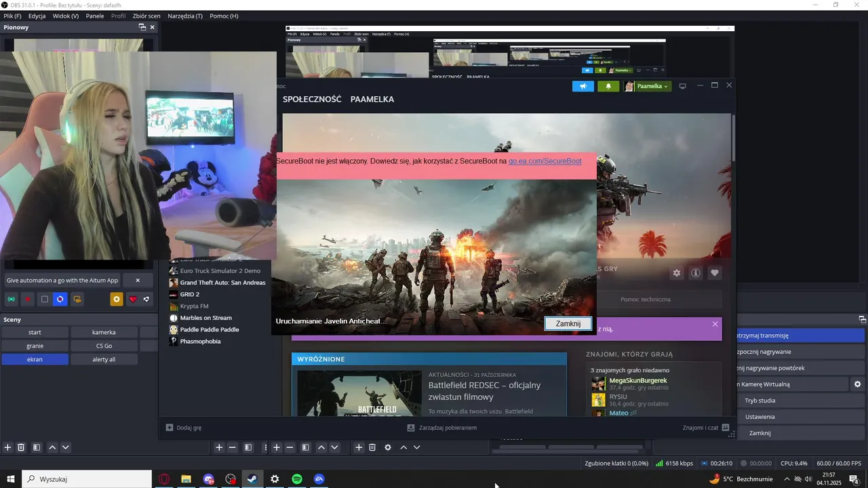The width and height of the screenshot is (868, 488).
Task: Open the SPOŁECZNOŚĆ tab in Steam
Action: (312, 99)
